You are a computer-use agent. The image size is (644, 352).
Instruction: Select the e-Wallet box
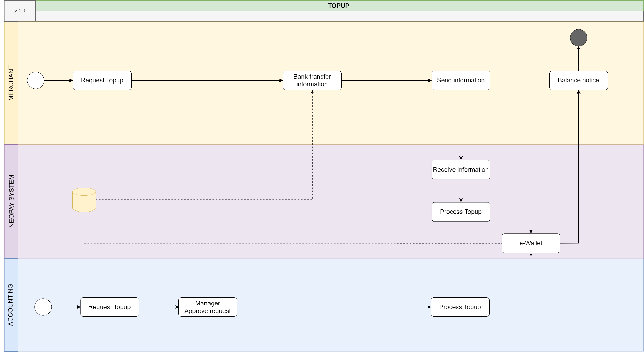(x=531, y=243)
